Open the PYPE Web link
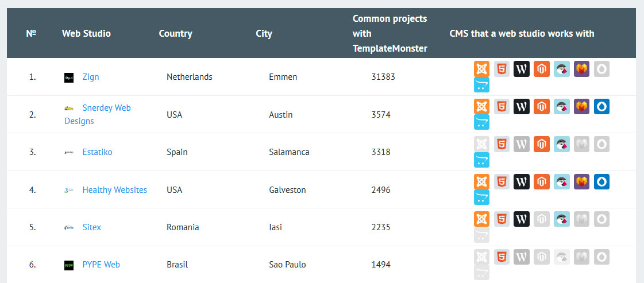 [101, 265]
